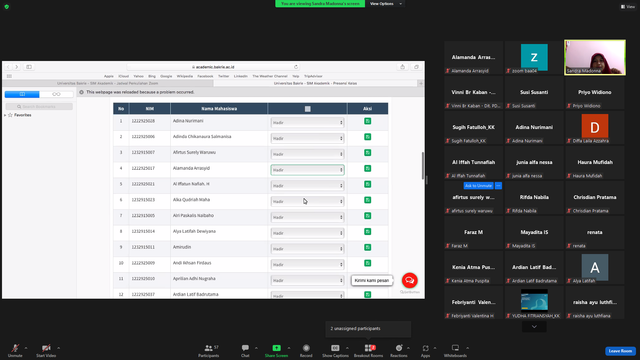Screen dimensions: 640x360
Task: Click the green action icon for Alka Qudriah Waha
Action: click(367, 200)
